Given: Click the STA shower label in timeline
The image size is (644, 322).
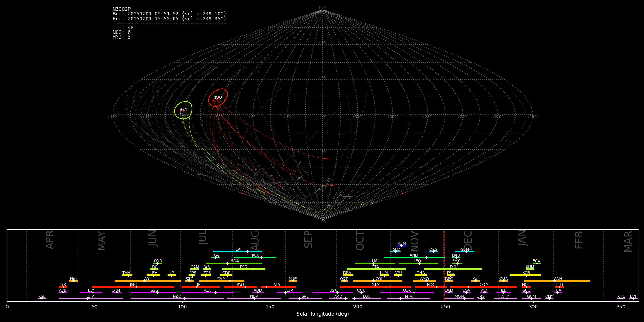Looking at the screenshot, I should 375,285.
